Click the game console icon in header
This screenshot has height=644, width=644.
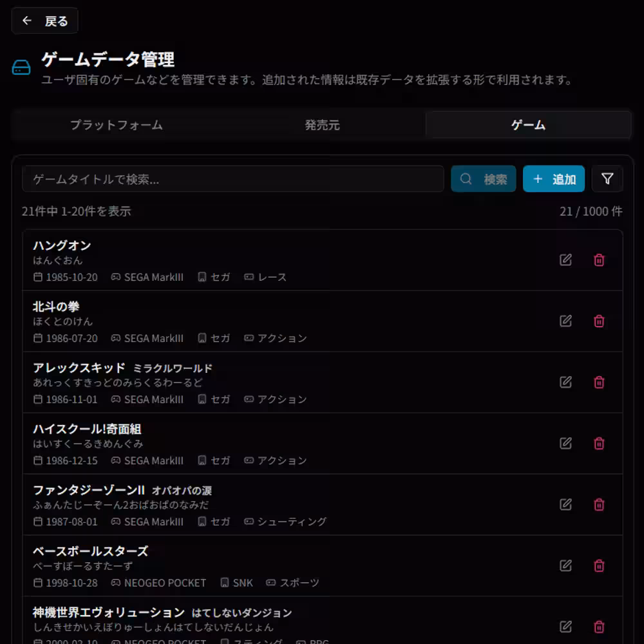(x=19, y=66)
